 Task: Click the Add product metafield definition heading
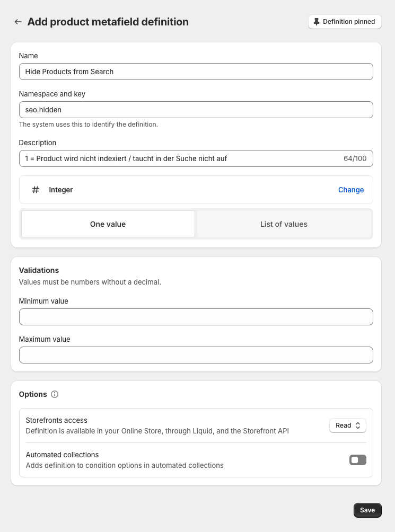click(x=108, y=22)
